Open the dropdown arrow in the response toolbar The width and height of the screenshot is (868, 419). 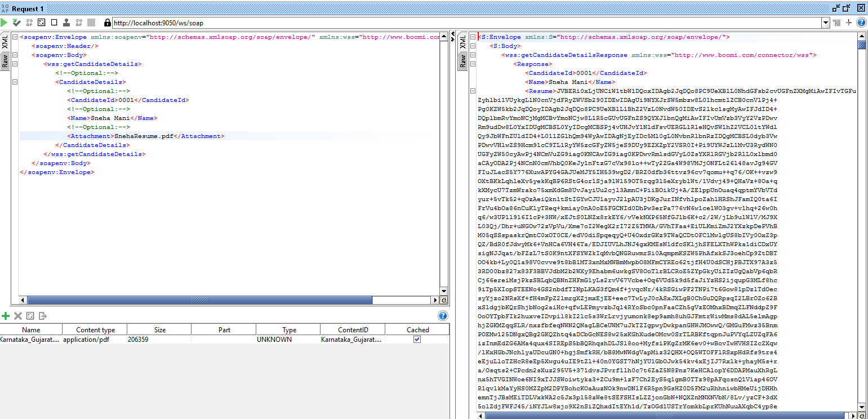[x=826, y=23]
